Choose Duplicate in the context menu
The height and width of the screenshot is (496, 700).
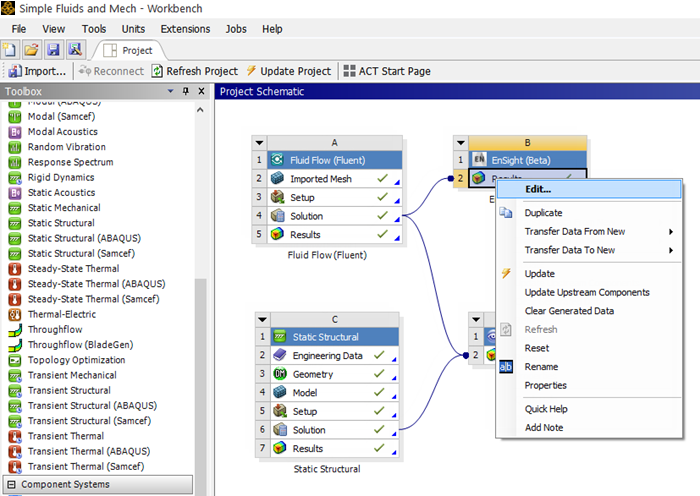coord(589,213)
